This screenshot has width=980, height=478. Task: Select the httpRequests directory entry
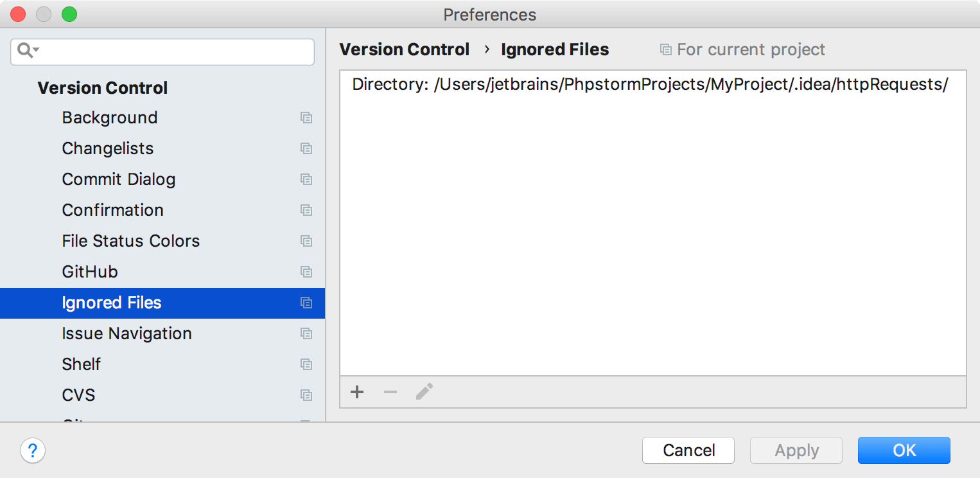[649, 84]
